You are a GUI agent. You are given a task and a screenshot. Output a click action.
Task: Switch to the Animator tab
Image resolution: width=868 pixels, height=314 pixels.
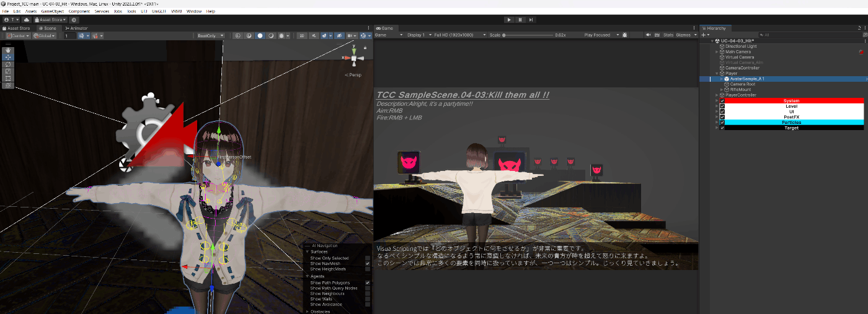[77, 28]
